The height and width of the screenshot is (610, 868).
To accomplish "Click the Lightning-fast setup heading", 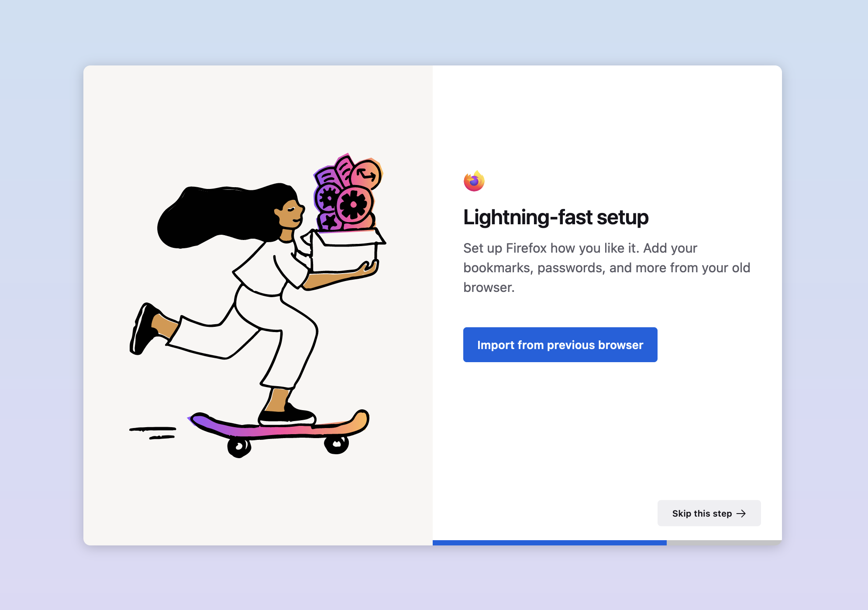I will (x=555, y=217).
